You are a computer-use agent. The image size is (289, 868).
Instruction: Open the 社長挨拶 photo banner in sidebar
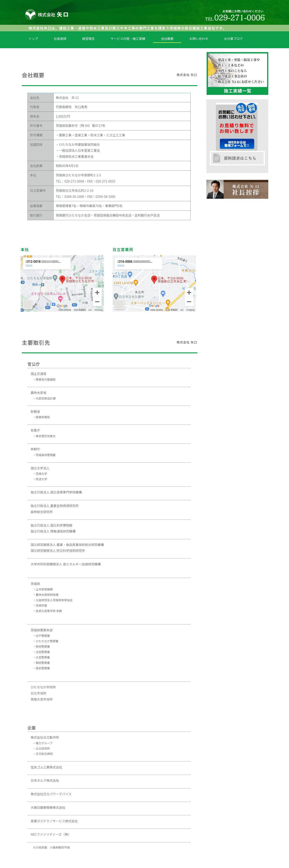237,189
